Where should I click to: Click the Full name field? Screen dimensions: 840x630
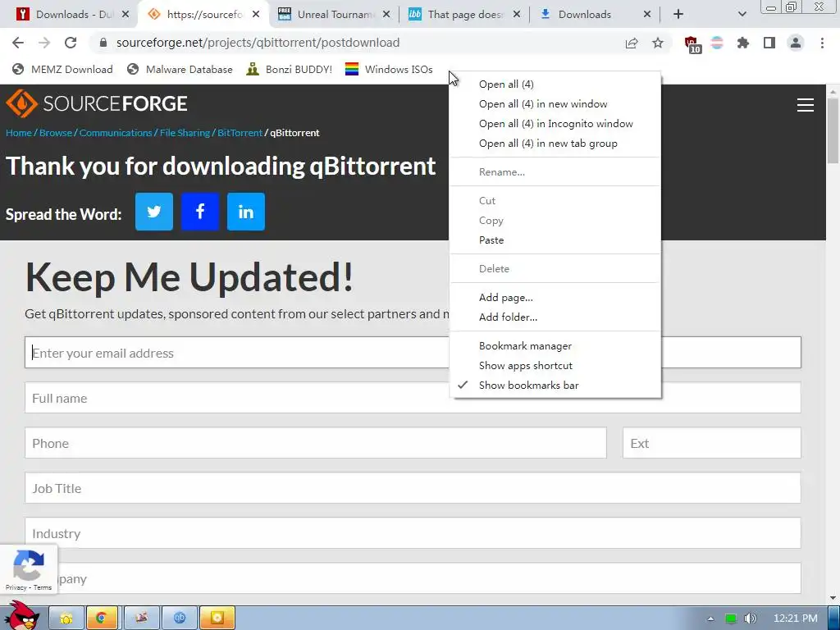pyautogui.click(x=413, y=398)
